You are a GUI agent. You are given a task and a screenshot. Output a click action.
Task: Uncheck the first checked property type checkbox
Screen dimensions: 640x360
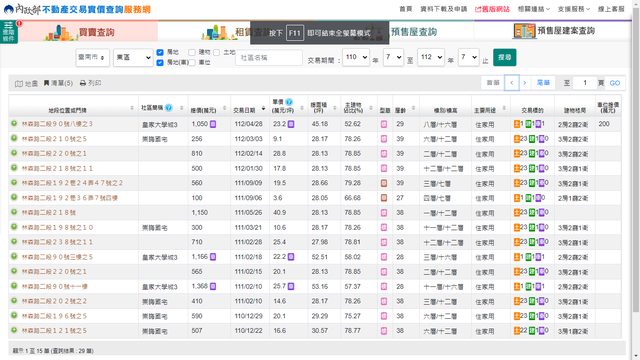tap(160, 52)
